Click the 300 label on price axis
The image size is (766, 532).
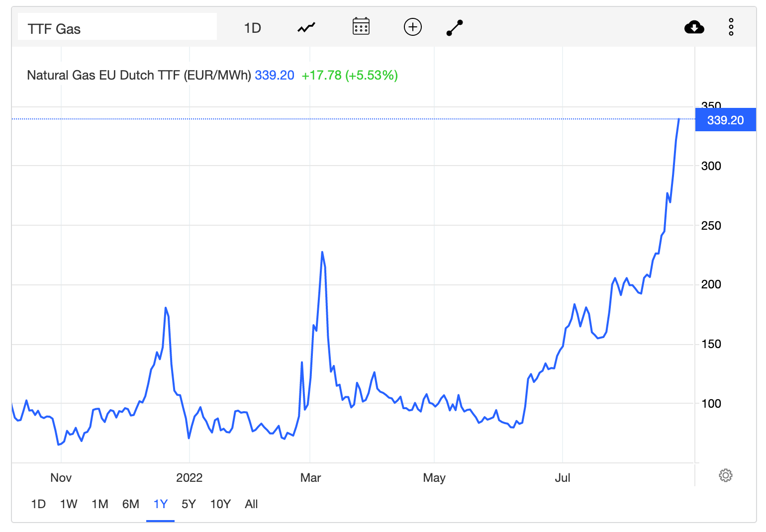(711, 166)
